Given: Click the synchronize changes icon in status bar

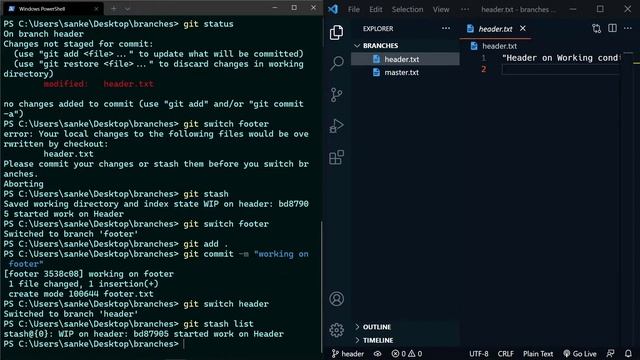Looking at the screenshot, I should (x=378, y=353).
